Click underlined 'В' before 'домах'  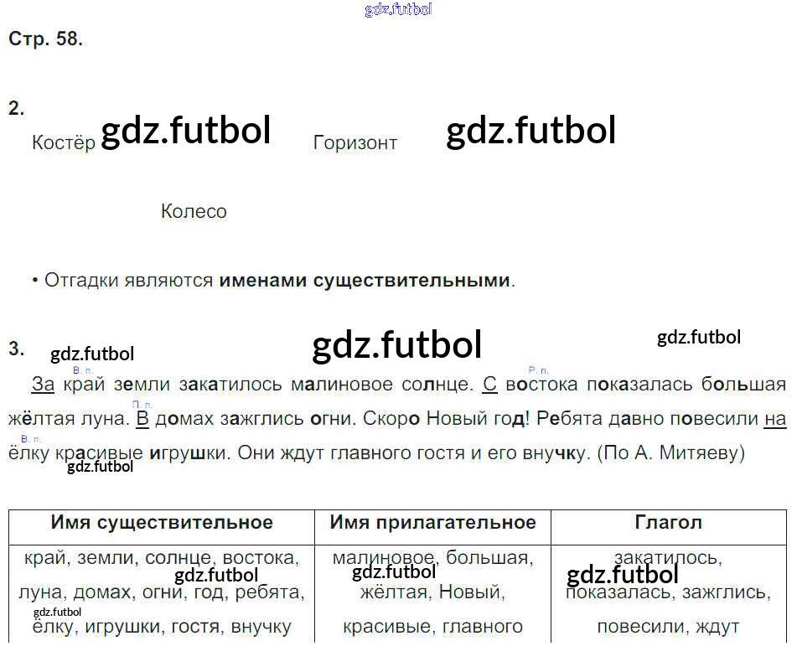coord(142,418)
